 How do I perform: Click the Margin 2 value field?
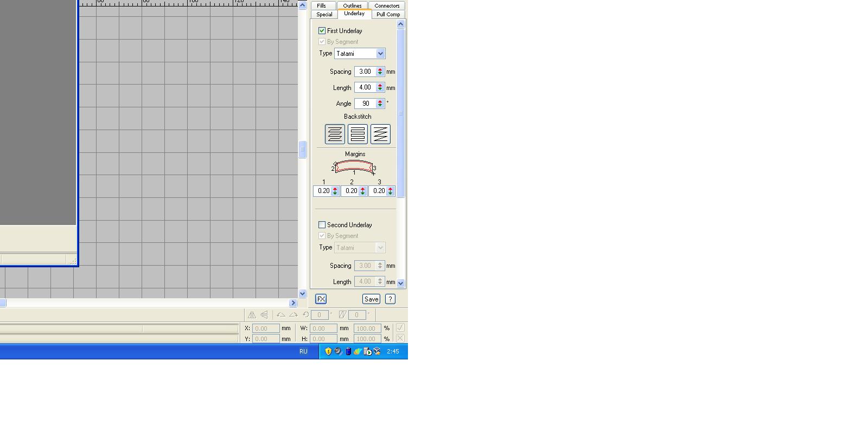click(350, 191)
